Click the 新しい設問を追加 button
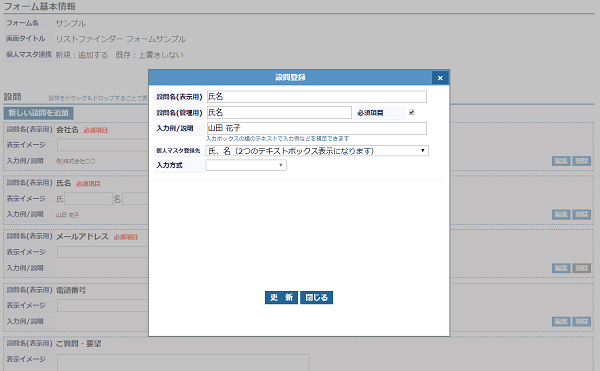This screenshot has width=600, height=371. [x=39, y=113]
